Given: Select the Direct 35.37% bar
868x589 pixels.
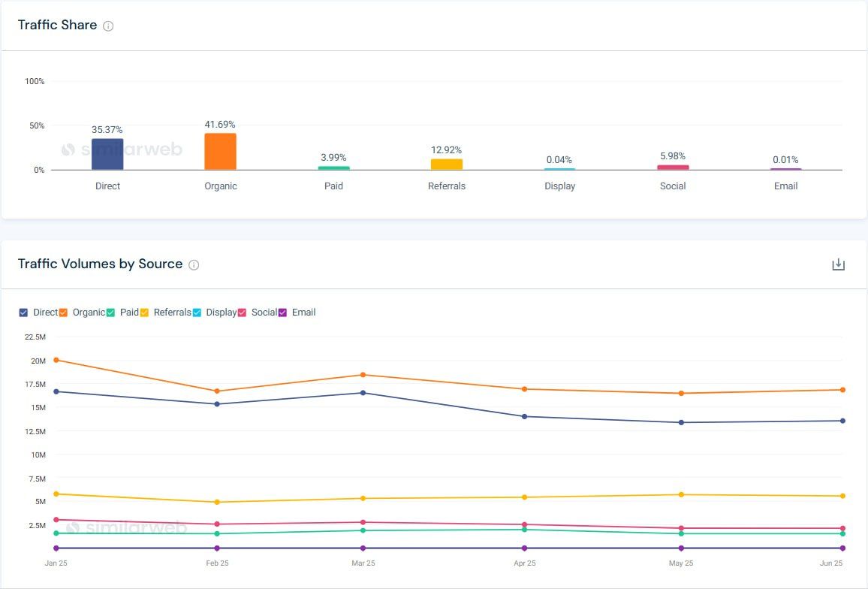Looking at the screenshot, I should coord(107,155).
